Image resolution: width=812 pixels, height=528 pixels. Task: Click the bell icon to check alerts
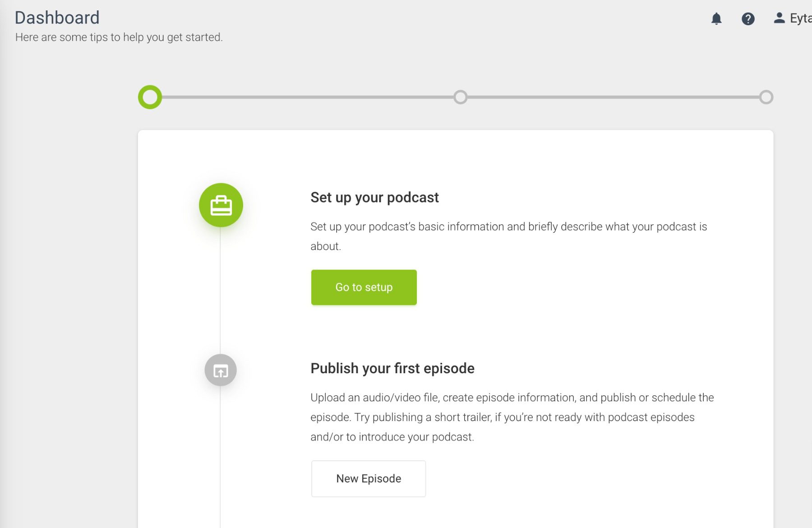[717, 19]
